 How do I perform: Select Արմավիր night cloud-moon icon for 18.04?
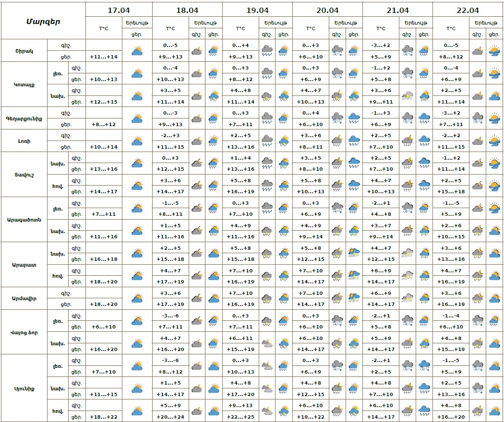pyautogui.click(x=197, y=298)
